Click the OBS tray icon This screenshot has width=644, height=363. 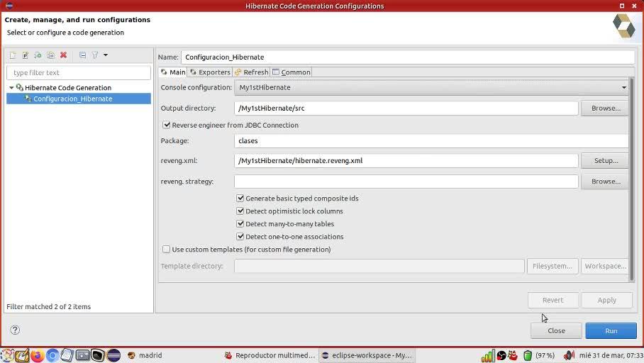click(501, 356)
